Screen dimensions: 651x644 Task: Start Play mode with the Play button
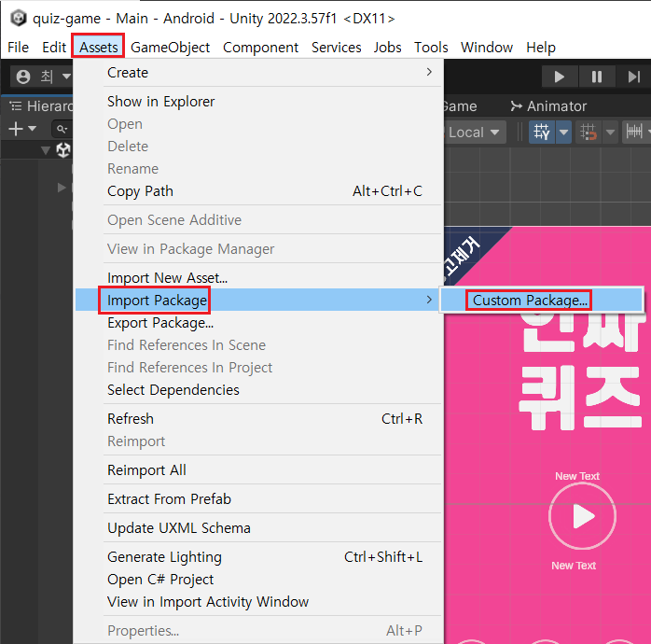[x=560, y=77]
